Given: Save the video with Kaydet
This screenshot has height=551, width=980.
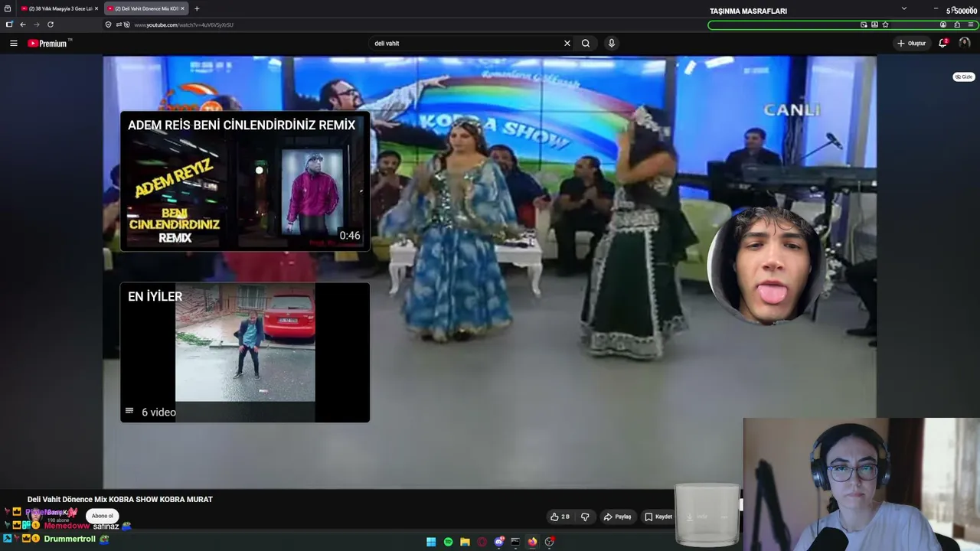Looking at the screenshot, I should pos(658,517).
